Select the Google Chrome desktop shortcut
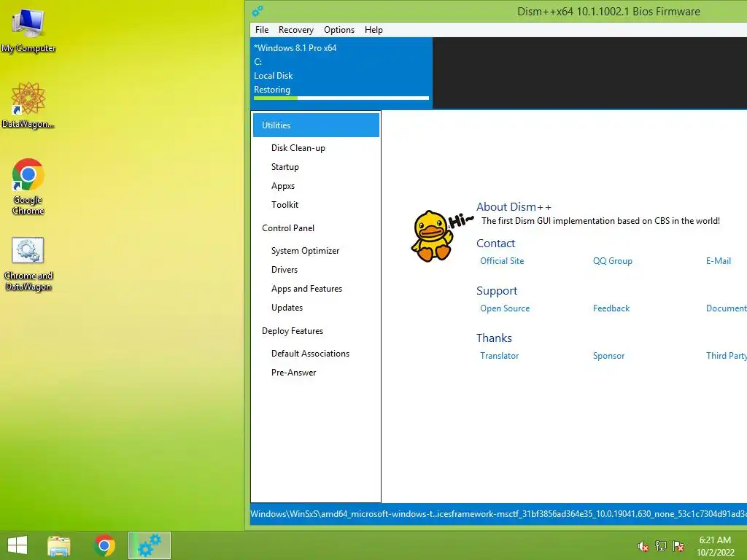Image resolution: width=747 pixels, height=560 pixels. pyautogui.click(x=28, y=186)
